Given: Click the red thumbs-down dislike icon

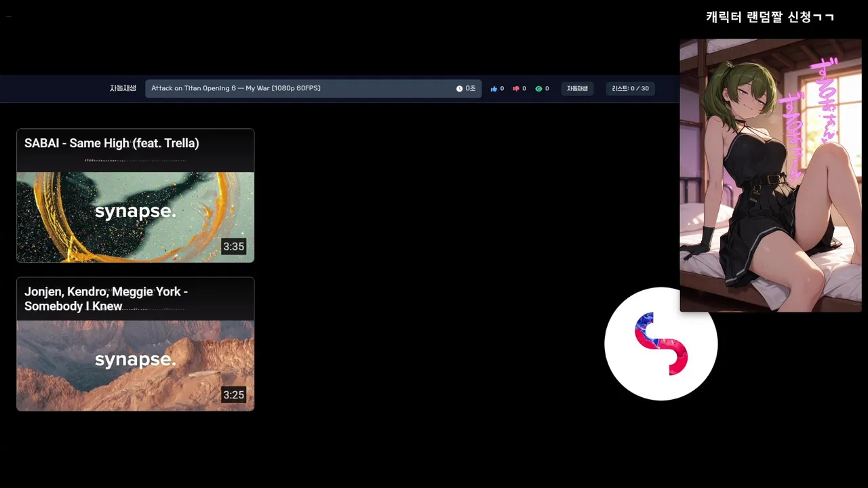Looking at the screenshot, I should pyautogui.click(x=516, y=89).
